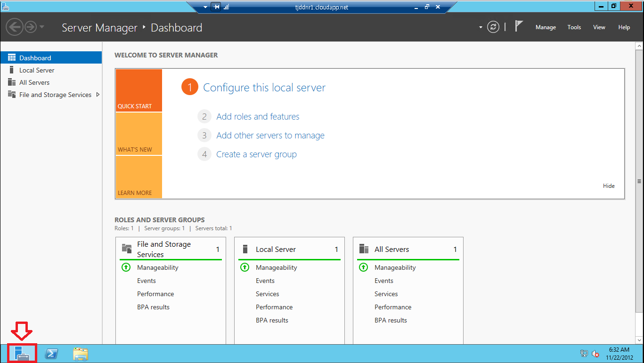Open navigation history dropdown arrow

point(42,27)
